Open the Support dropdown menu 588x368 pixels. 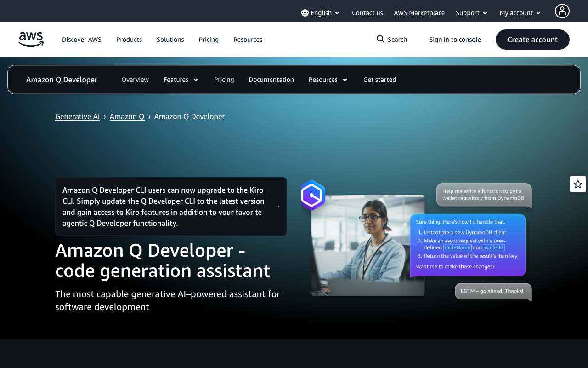pos(471,13)
